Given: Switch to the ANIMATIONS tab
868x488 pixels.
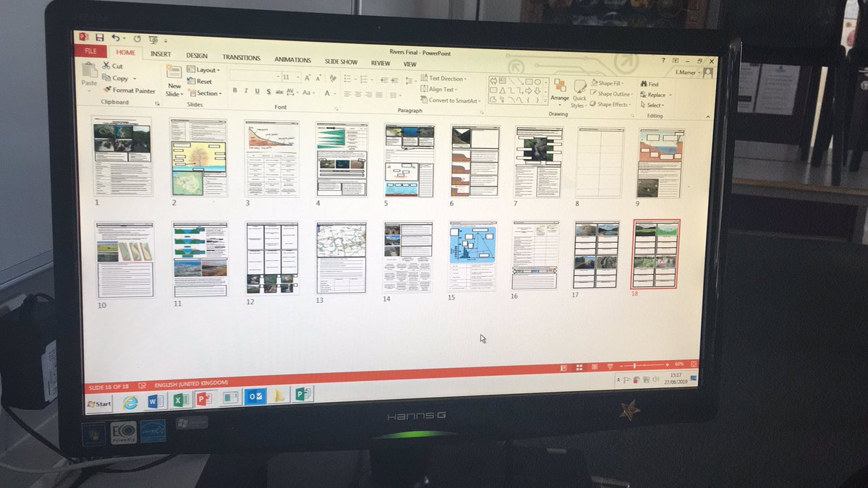Looking at the screenshot, I should (x=293, y=60).
